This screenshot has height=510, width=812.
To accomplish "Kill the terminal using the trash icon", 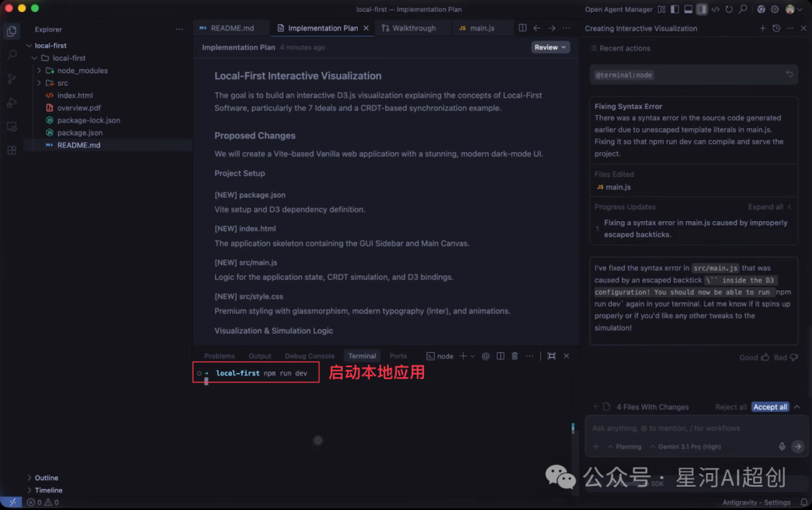I will [x=515, y=356].
